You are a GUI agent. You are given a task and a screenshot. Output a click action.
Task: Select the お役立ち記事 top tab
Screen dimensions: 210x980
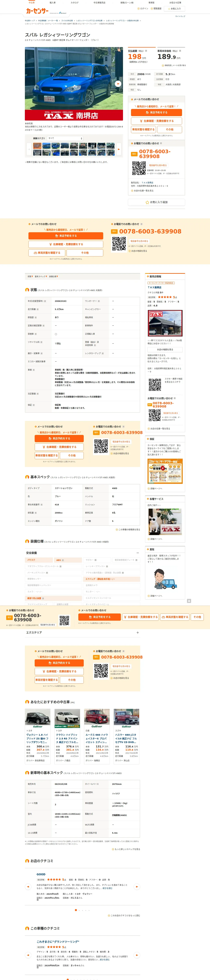tap(175, 3)
